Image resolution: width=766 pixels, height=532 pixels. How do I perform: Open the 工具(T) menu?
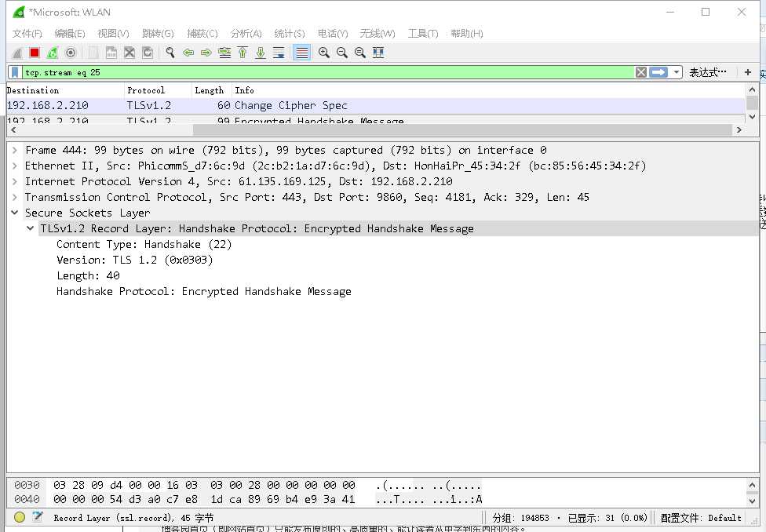pos(422,33)
